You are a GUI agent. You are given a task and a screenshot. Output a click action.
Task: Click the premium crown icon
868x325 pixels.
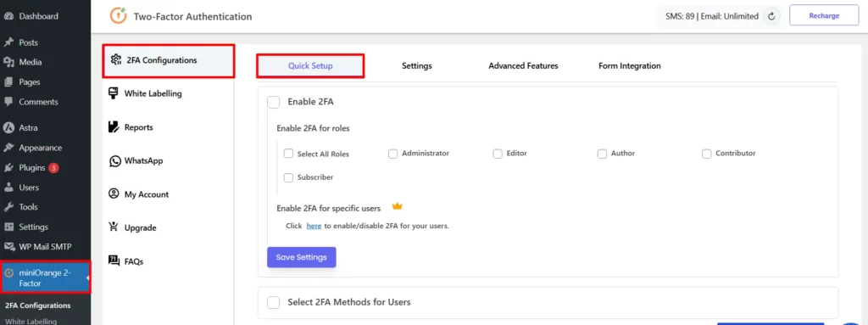click(x=397, y=207)
